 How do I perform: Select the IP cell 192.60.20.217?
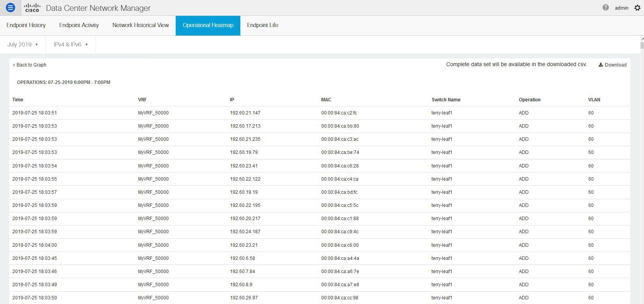[245, 219]
